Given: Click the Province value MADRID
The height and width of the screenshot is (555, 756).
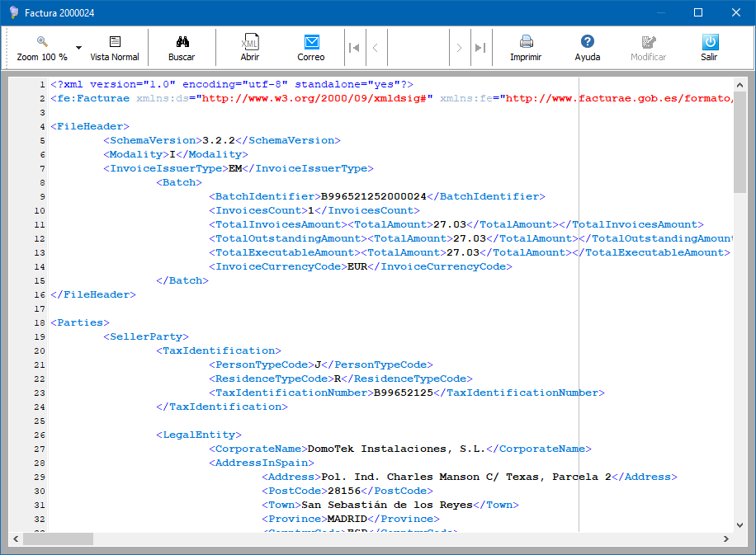Looking at the screenshot, I should coord(347,519).
